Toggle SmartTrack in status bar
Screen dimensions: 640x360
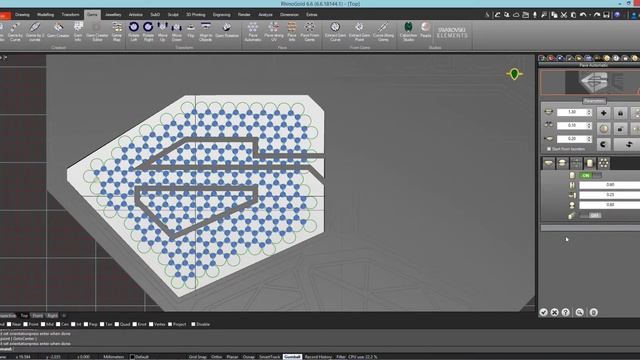(x=269, y=357)
